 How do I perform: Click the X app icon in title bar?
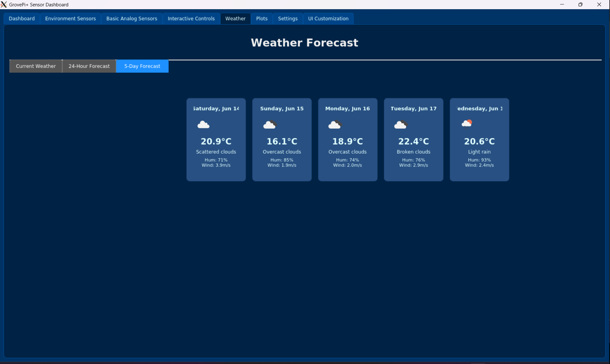(4, 4)
